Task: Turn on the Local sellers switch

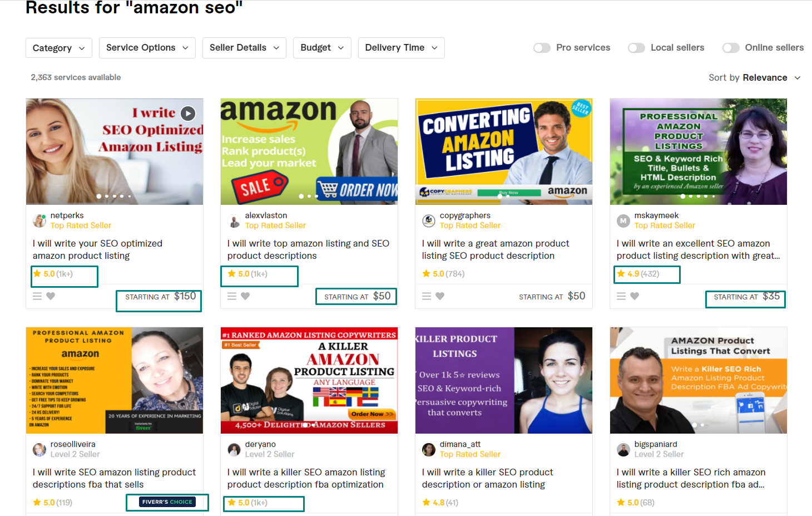Action: (636, 48)
